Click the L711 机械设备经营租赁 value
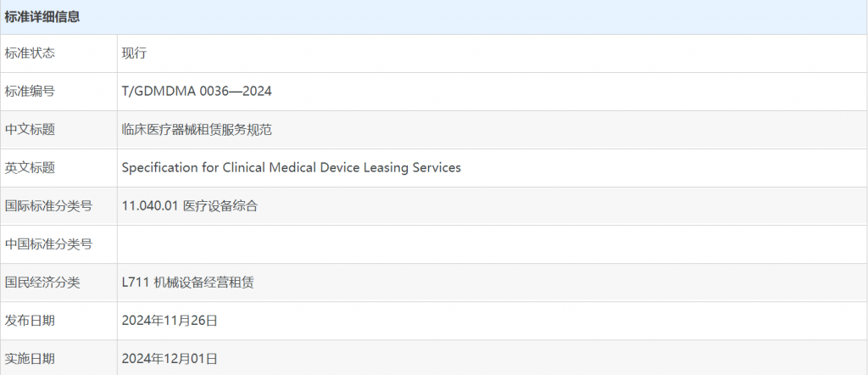 (x=187, y=282)
